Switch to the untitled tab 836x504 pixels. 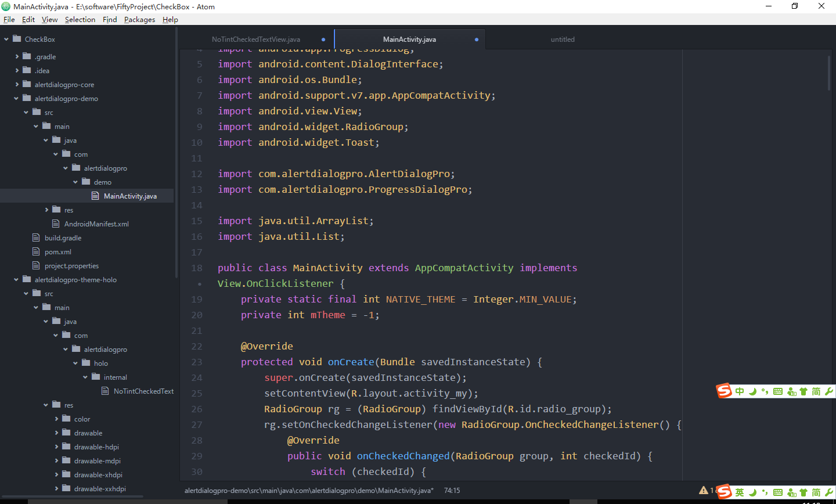tap(563, 39)
